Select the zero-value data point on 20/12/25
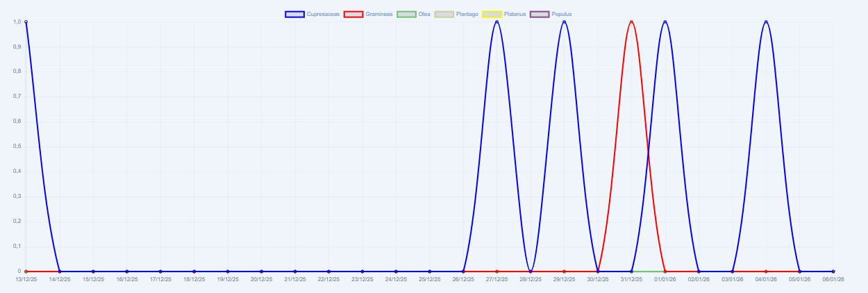Screen dimensions: 868x293 tap(261, 271)
